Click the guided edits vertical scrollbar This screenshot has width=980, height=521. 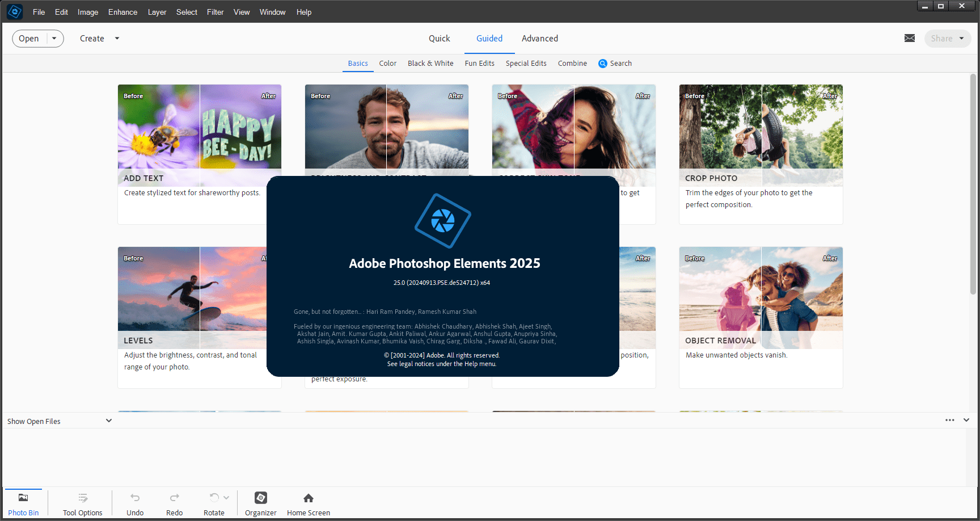click(x=973, y=184)
